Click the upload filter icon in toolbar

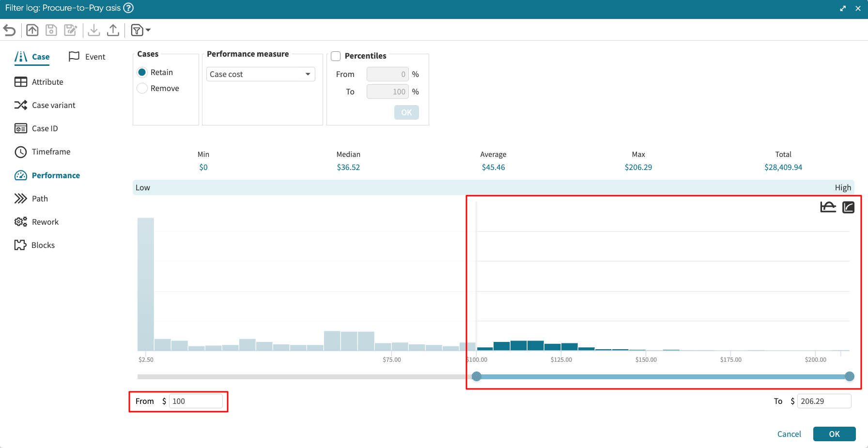click(113, 30)
